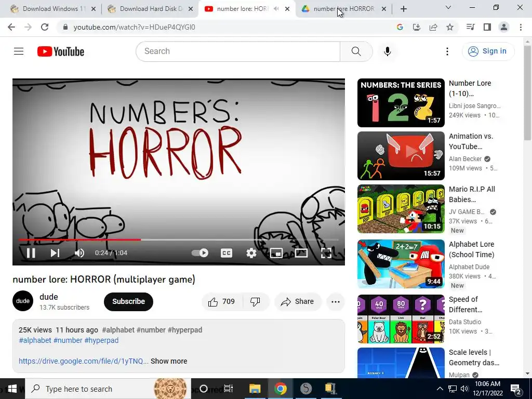Open Scale levels Geometry dash thumbnail
The image size is (532, 399).
coord(401,363)
